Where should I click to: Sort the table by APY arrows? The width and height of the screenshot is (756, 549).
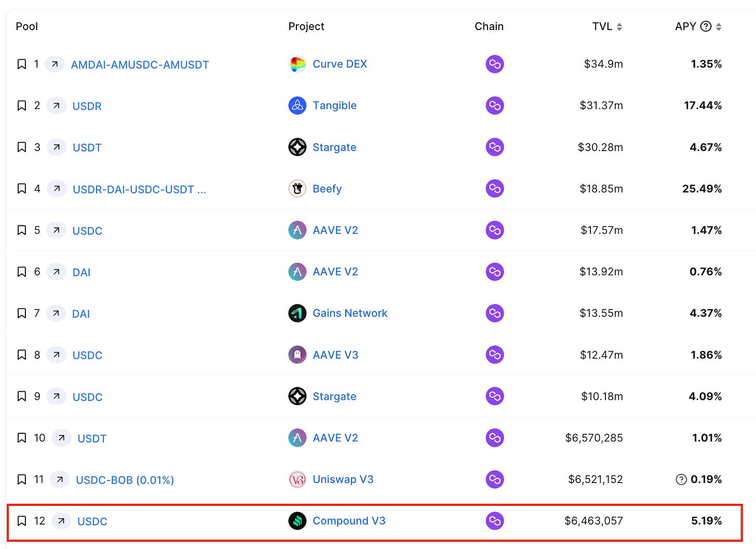pyautogui.click(x=719, y=26)
